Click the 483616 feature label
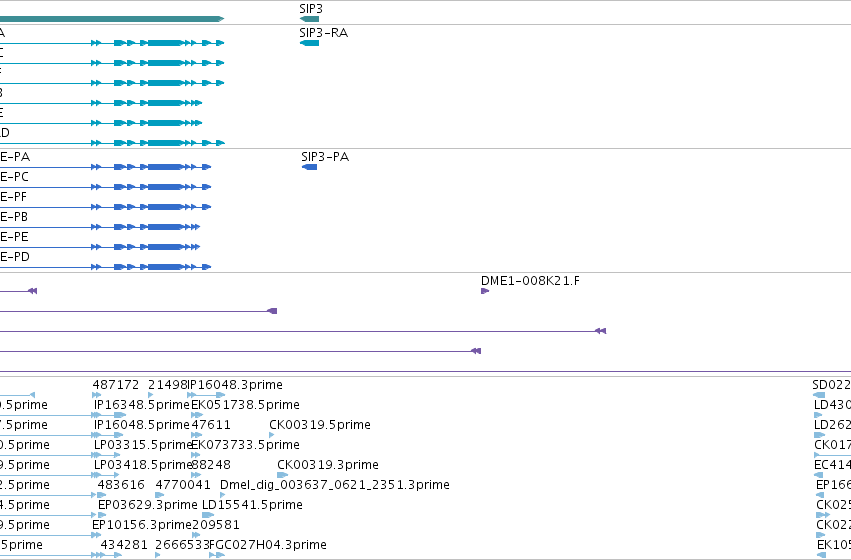The height and width of the screenshot is (560, 851). pyautogui.click(x=121, y=485)
